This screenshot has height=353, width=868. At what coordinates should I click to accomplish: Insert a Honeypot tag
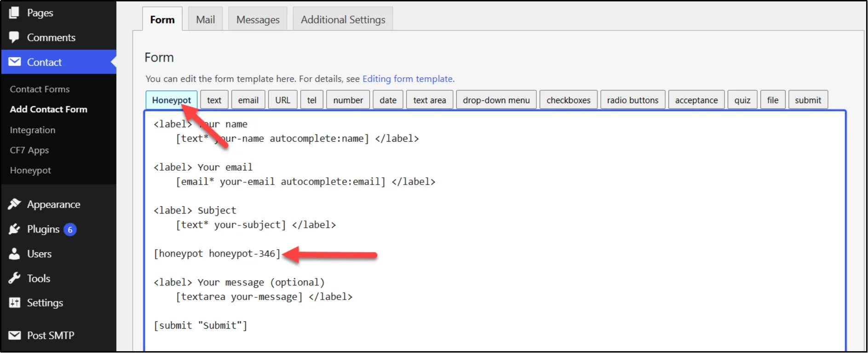[x=172, y=100]
